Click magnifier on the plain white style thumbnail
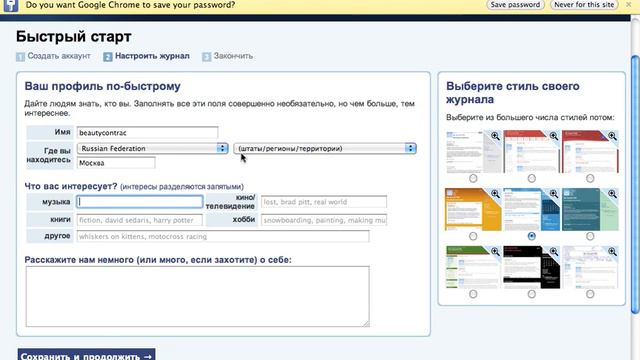 click(x=495, y=136)
